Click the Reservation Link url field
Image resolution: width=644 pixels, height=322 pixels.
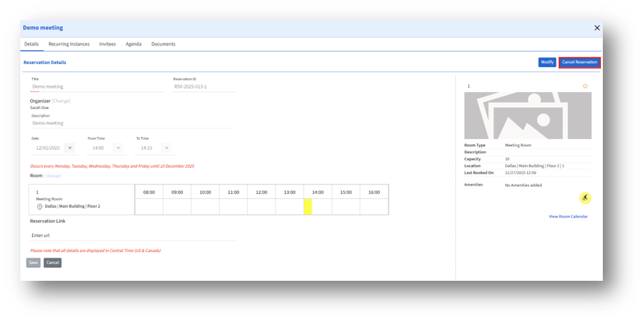[x=132, y=235]
